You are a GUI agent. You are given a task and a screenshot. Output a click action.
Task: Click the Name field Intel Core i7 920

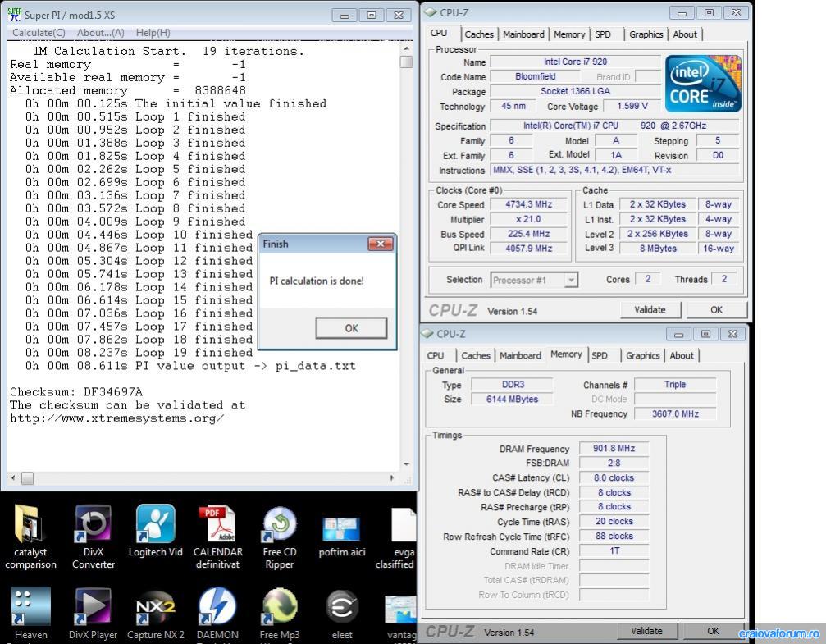click(575, 62)
